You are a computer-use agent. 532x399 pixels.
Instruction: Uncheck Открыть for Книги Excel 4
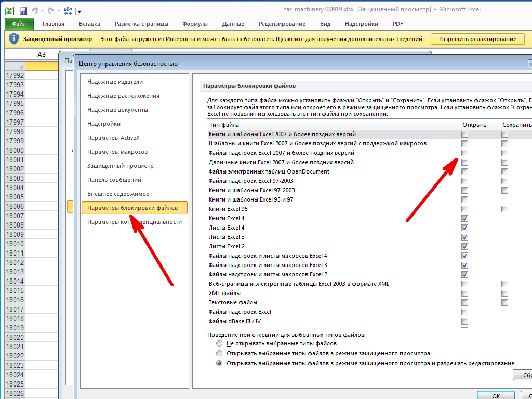[x=465, y=219]
